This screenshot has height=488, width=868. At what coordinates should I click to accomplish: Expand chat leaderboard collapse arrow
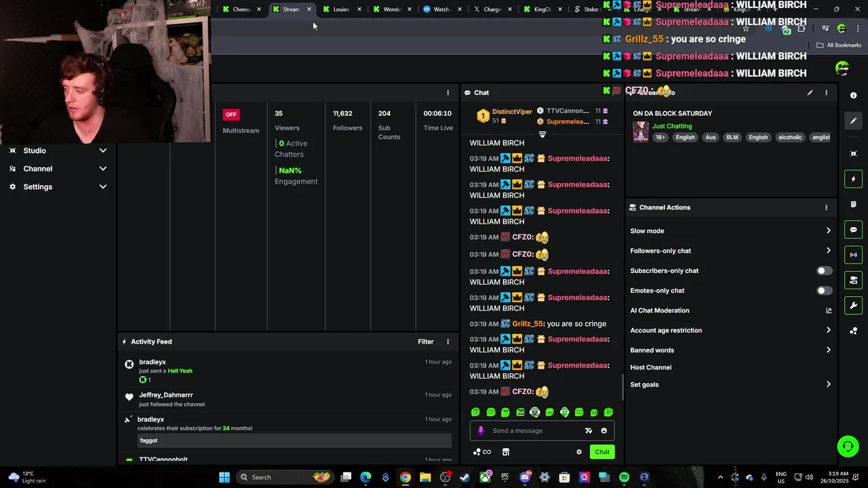pos(542,134)
